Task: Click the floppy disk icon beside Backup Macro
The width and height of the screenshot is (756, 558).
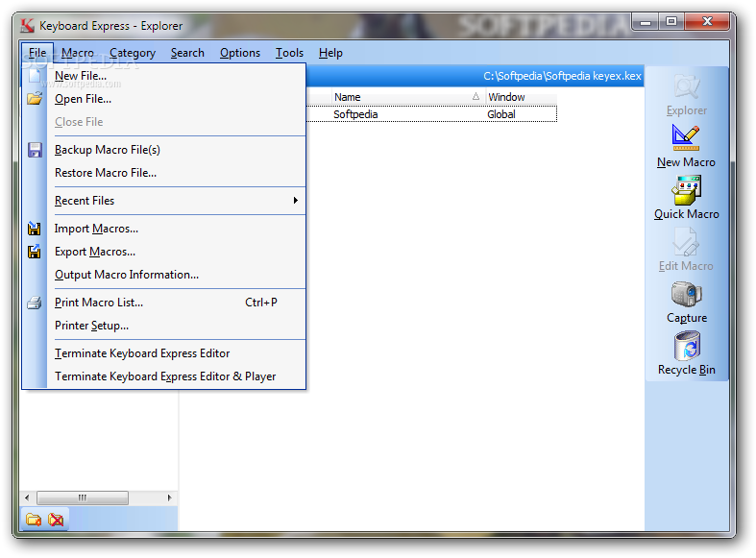Action: tap(35, 150)
